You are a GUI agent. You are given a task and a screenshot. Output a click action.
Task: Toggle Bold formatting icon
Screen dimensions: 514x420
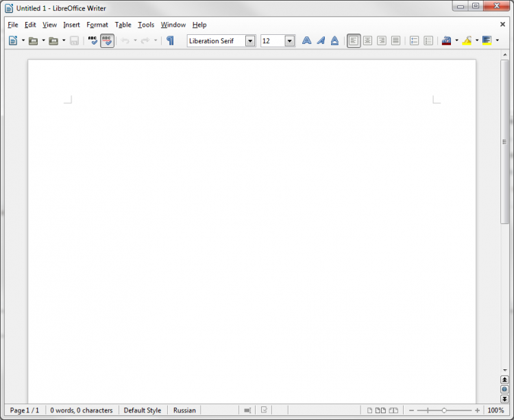tap(306, 40)
